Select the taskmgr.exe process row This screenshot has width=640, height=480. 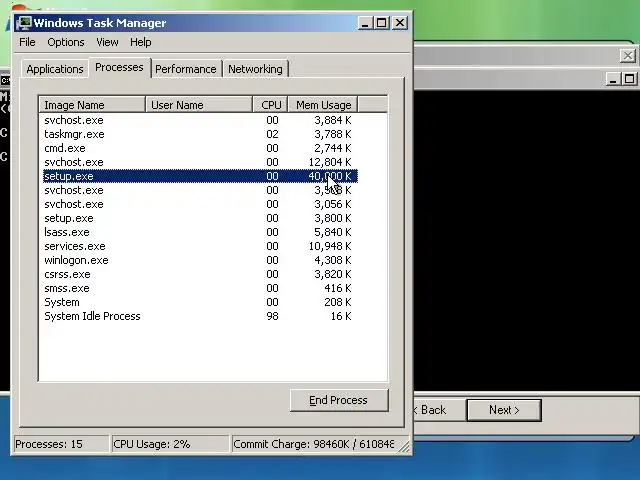tap(200, 134)
